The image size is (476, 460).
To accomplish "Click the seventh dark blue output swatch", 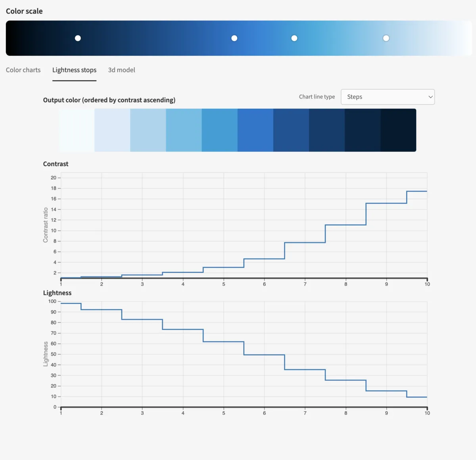I will 291,130.
